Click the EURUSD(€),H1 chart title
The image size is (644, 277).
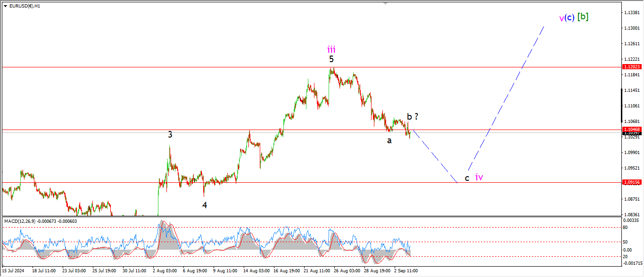point(25,6)
